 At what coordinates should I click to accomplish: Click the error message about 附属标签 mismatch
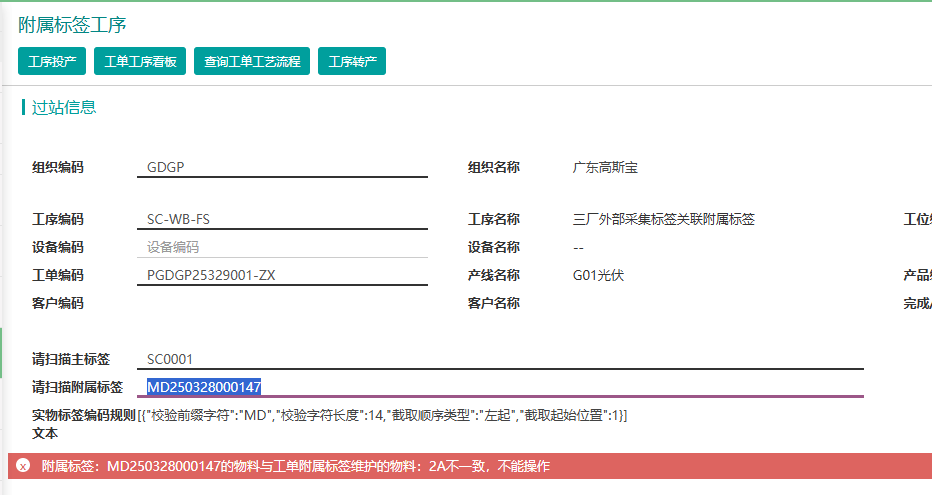point(295,466)
